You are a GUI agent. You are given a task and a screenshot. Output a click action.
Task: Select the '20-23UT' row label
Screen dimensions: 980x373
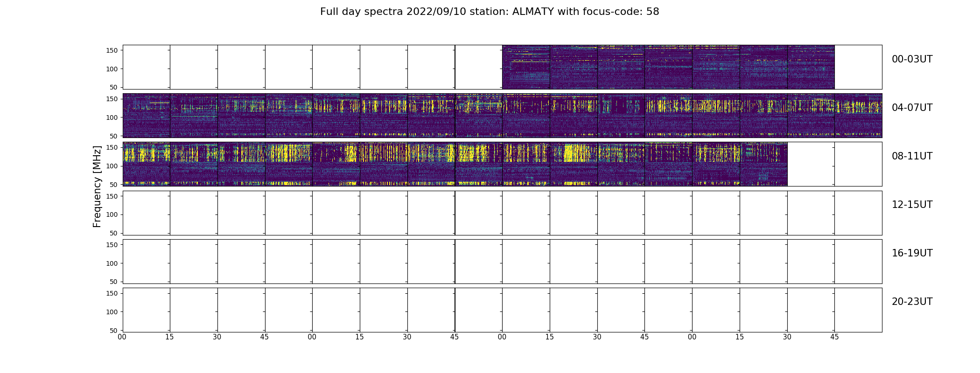tap(912, 302)
